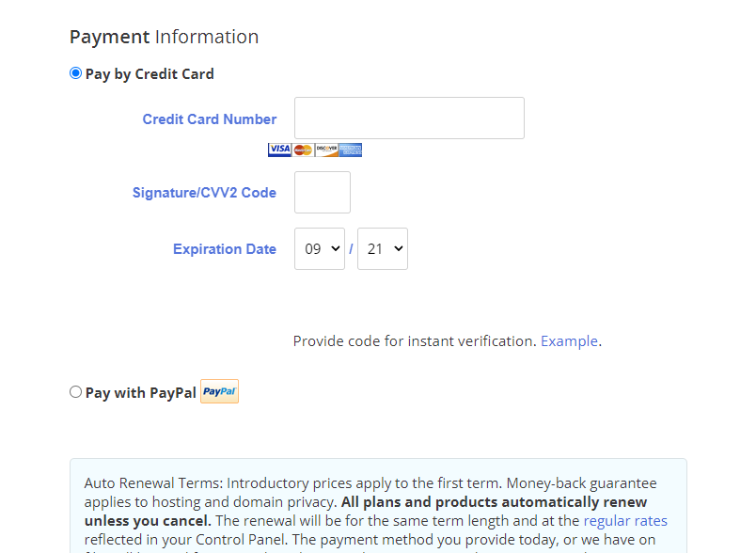Select Pay with PayPal radio button
The image size is (756, 553).
[x=75, y=392]
